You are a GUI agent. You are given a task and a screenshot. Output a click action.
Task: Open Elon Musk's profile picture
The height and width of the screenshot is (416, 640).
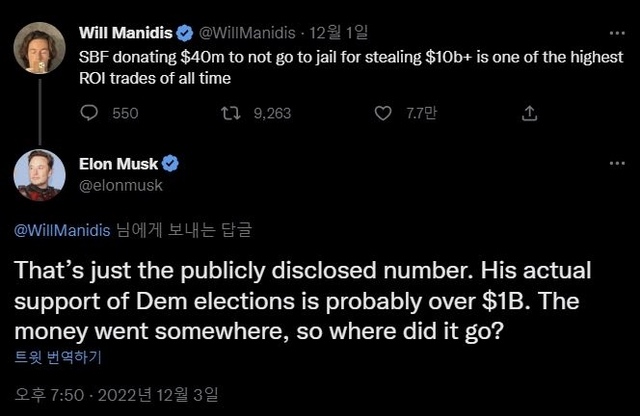pos(40,176)
